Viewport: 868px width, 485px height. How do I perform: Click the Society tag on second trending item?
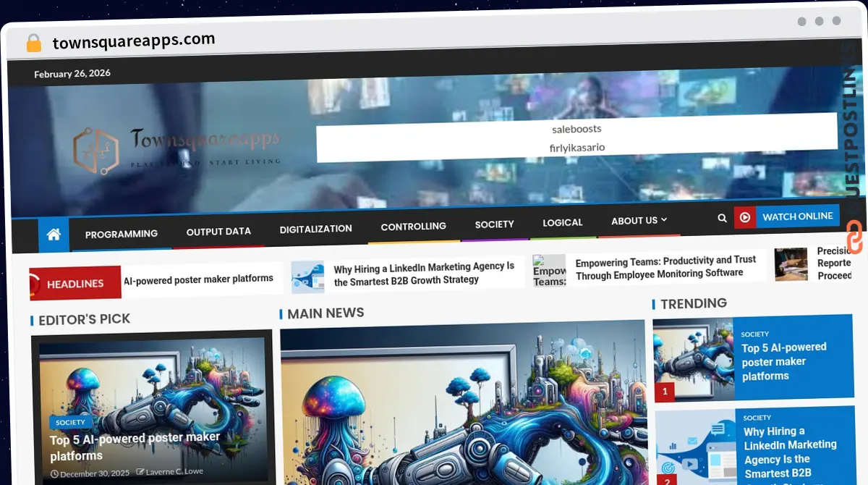coord(757,418)
